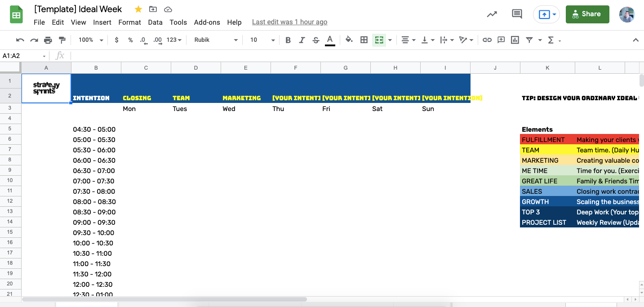Click 'Last edit was 1 hour ago' link
The height and width of the screenshot is (307, 644).
(290, 22)
